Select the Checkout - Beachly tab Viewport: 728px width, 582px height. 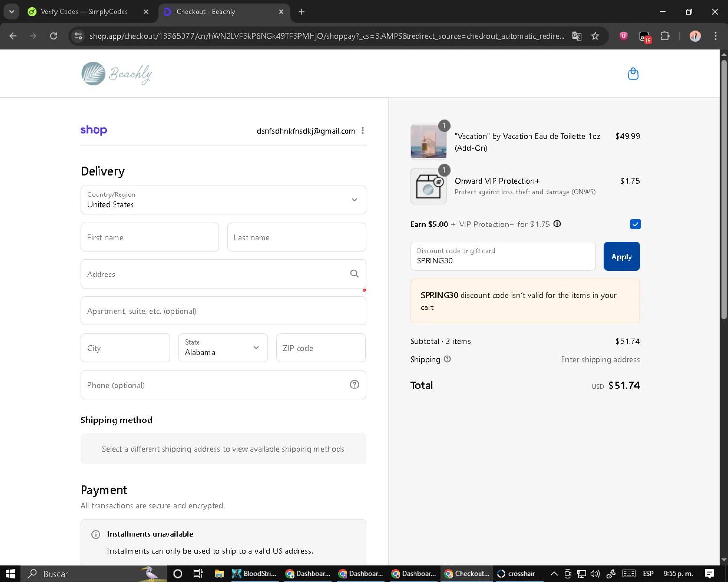tap(218, 12)
